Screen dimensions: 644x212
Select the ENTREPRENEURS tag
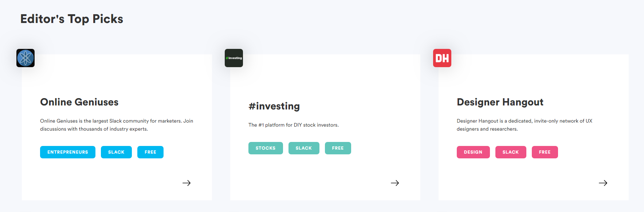pyautogui.click(x=68, y=152)
